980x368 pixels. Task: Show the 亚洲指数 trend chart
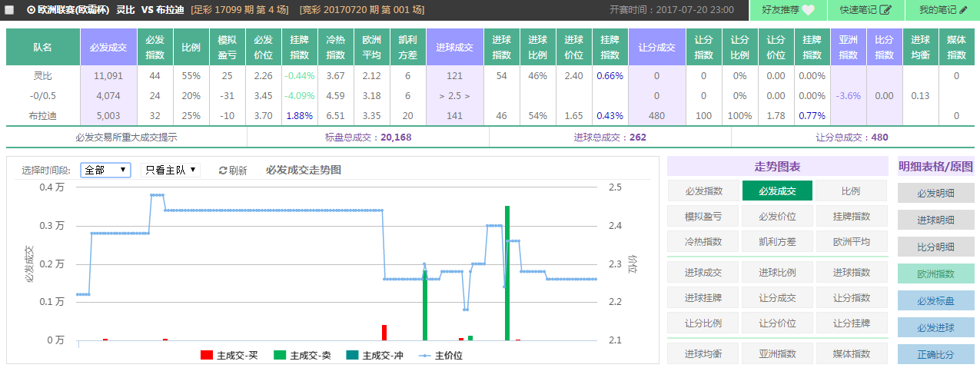point(777,353)
